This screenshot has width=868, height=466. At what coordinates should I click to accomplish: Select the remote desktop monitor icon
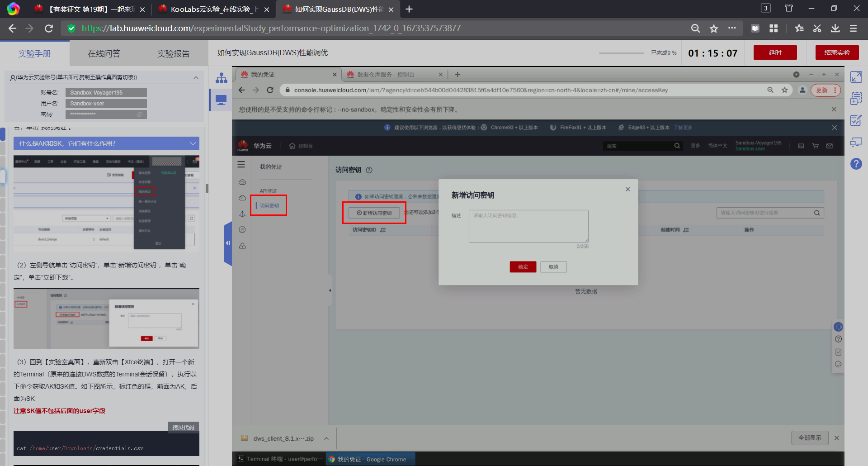point(221,100)
